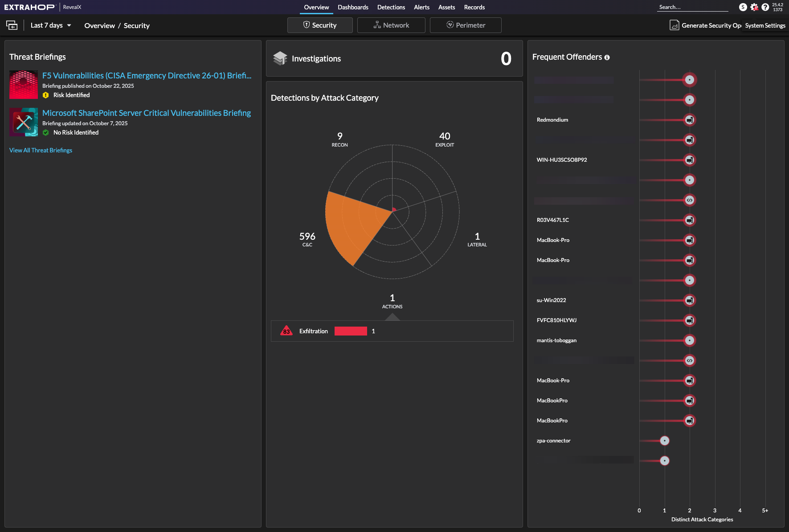Click the Help question mark icon

765,7
